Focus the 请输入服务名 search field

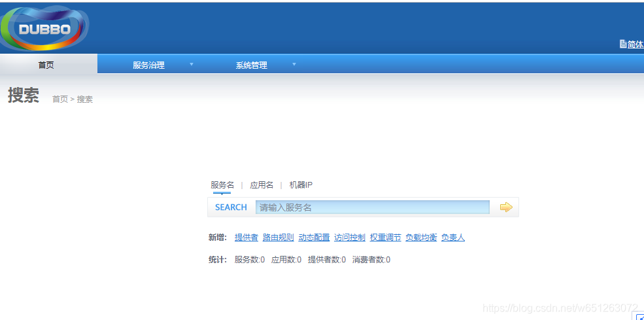point(373,207)
